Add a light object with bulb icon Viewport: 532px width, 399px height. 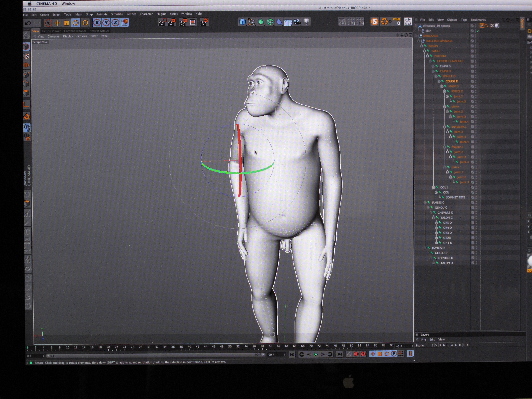coord(306,22)
